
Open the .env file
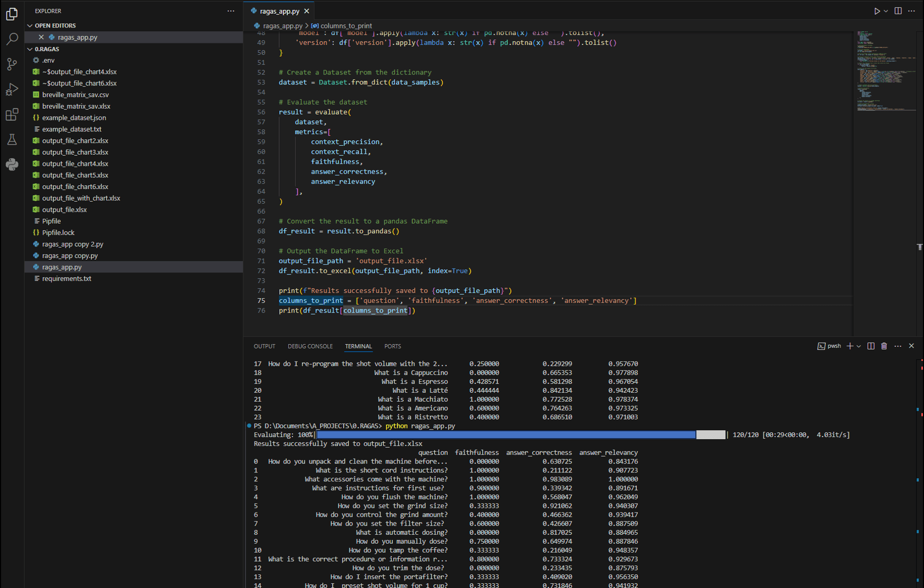tap(134, 60)
